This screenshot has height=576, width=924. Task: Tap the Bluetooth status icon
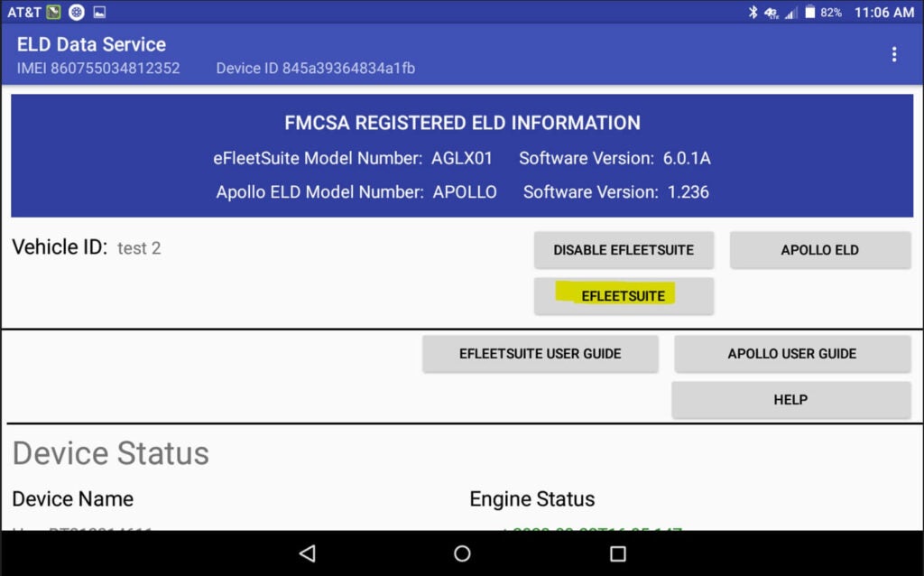tap(753, 13)
